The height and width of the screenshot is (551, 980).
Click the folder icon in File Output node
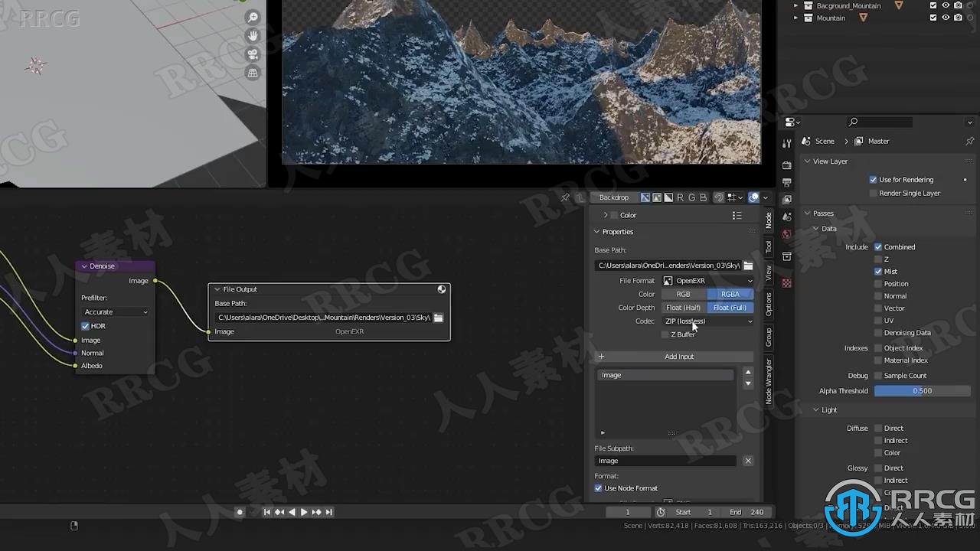click(x=439, y=318)
